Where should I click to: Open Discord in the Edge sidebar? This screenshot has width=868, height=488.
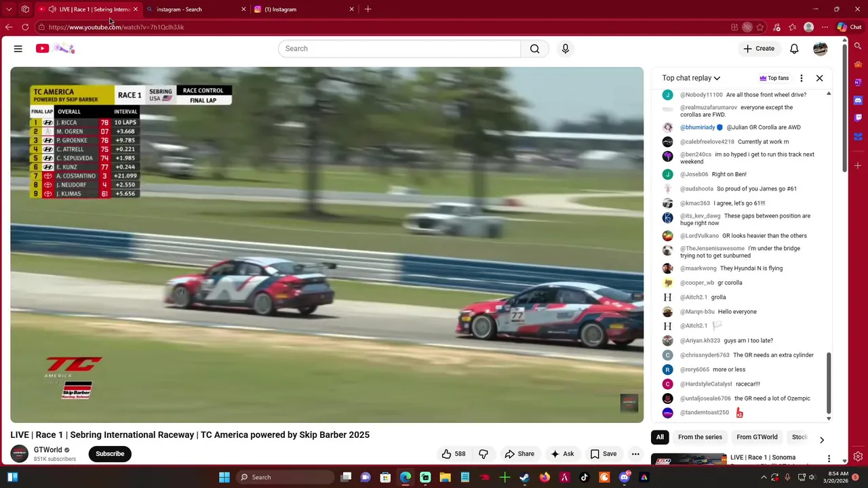tap(858, 100)
